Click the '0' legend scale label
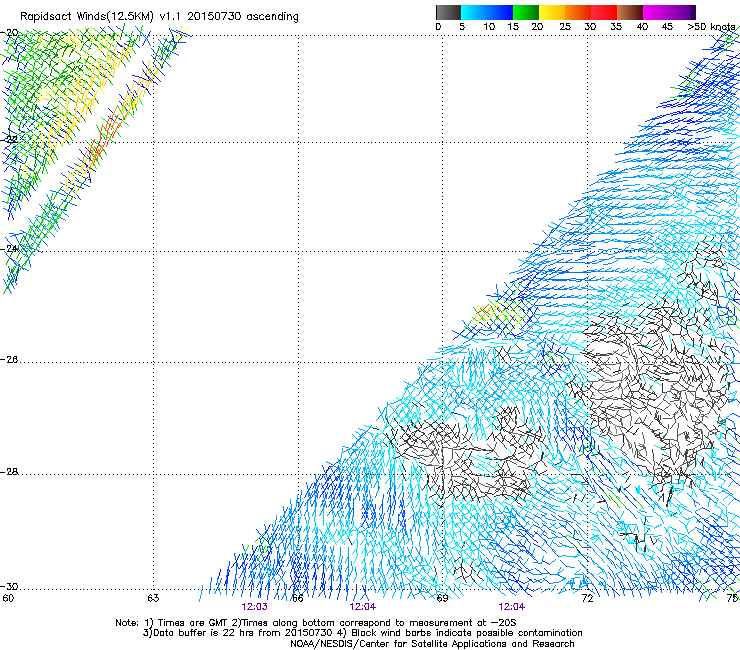The height and width of the screenshot is (650, 740). (438, 27)
